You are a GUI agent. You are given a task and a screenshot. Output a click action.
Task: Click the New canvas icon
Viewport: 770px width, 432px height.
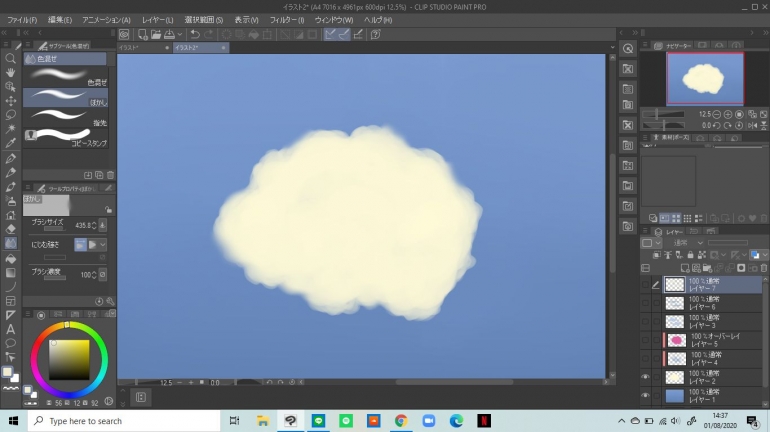[x=142, y=34]
